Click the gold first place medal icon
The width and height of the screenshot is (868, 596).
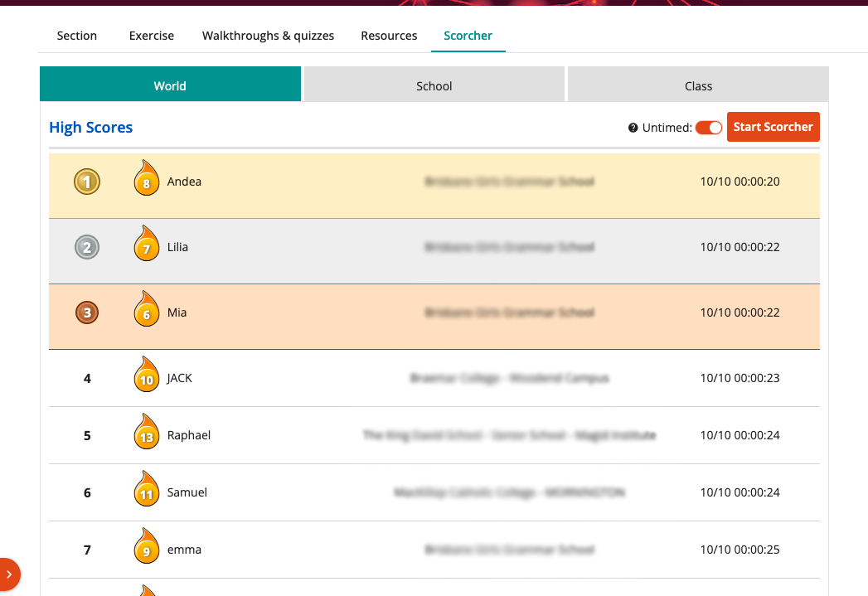pyautogui.click(x=87, y=182)
